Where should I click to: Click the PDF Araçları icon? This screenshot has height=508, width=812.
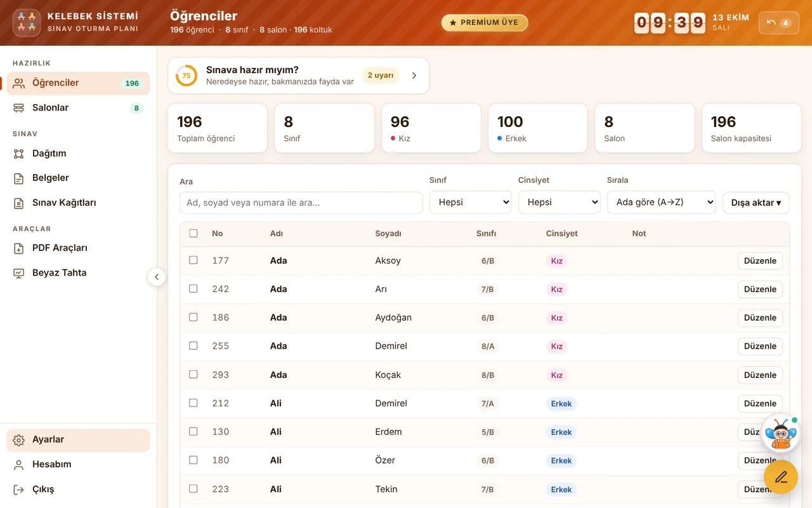[x=19, y=248]
